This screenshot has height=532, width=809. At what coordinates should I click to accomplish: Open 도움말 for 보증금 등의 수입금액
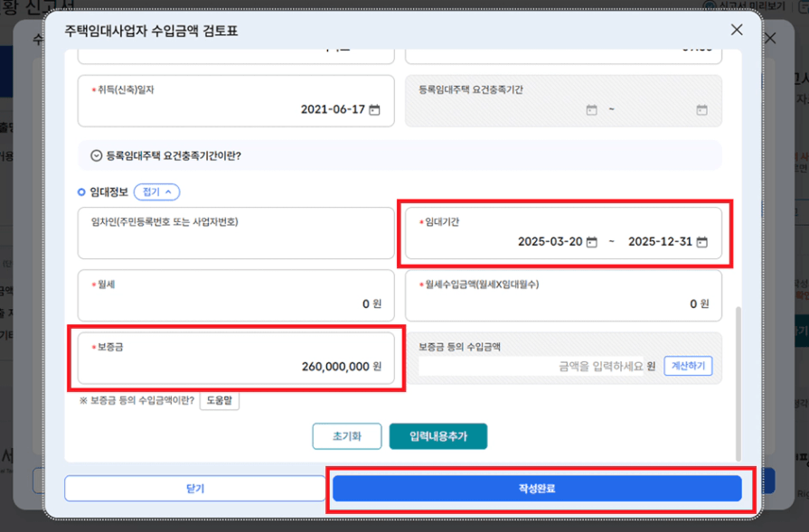point(220,400)
